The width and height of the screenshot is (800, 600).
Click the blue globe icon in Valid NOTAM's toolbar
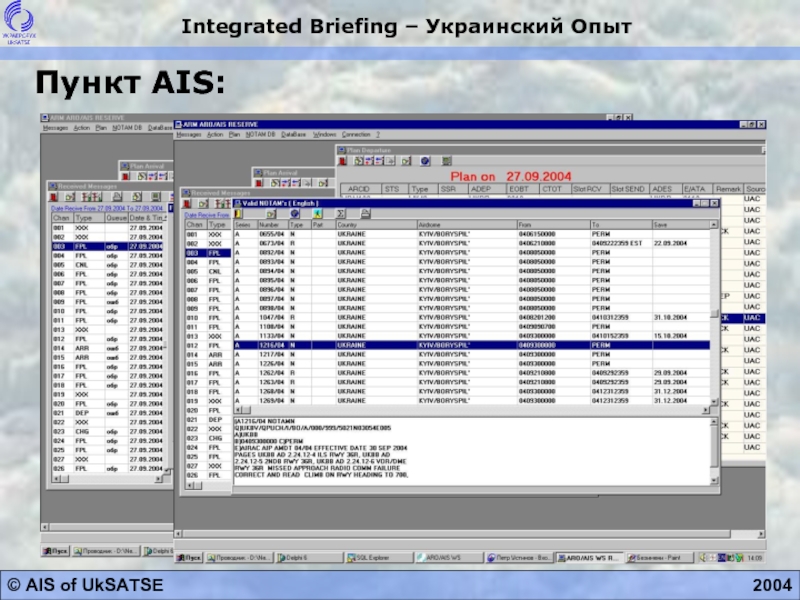point(294,213)
